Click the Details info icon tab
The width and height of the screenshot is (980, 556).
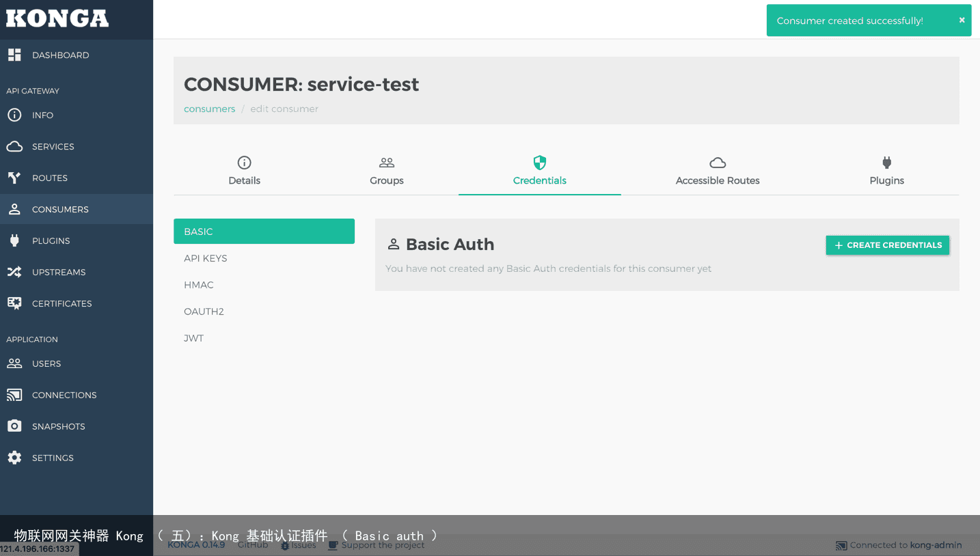click(x=244, y=163)
